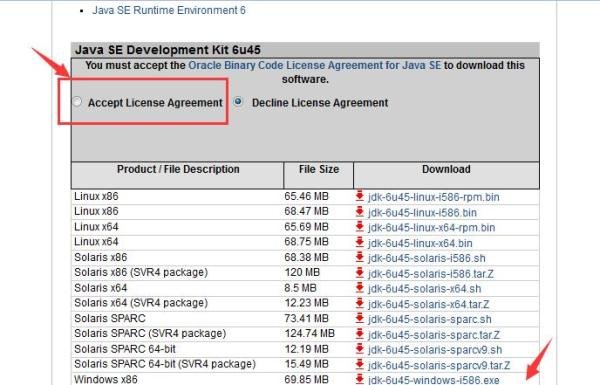Screen dimensions: 600x385
Task: Open Oracle Binary Code License Agreement link
Action: pos(315,65)
